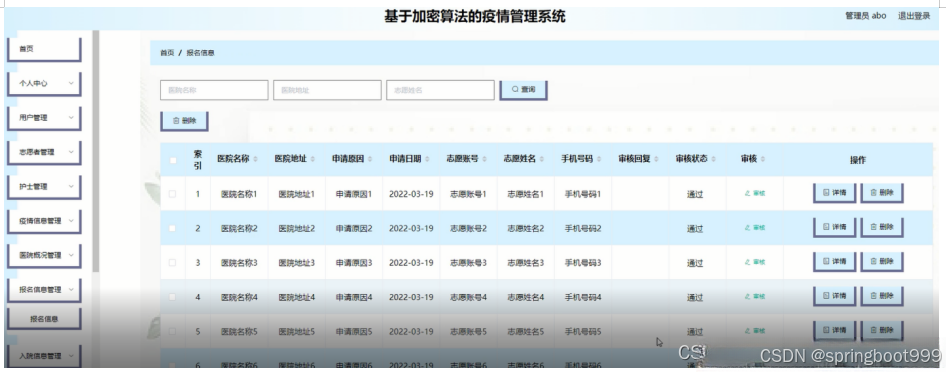946x372 pixels.
Task: Tick the checkbox for row 5
Action: (x=173, y=332)
